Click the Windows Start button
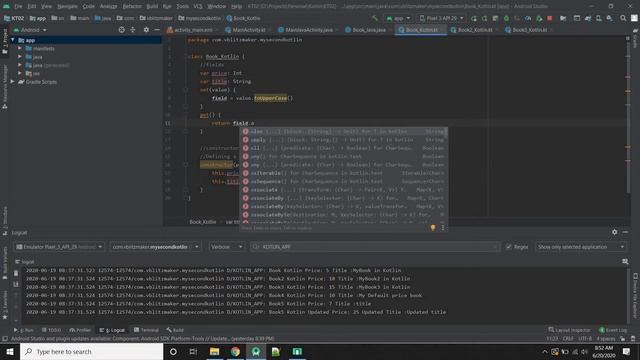Viewport: 640px width, 360px height. click(10, 351)
